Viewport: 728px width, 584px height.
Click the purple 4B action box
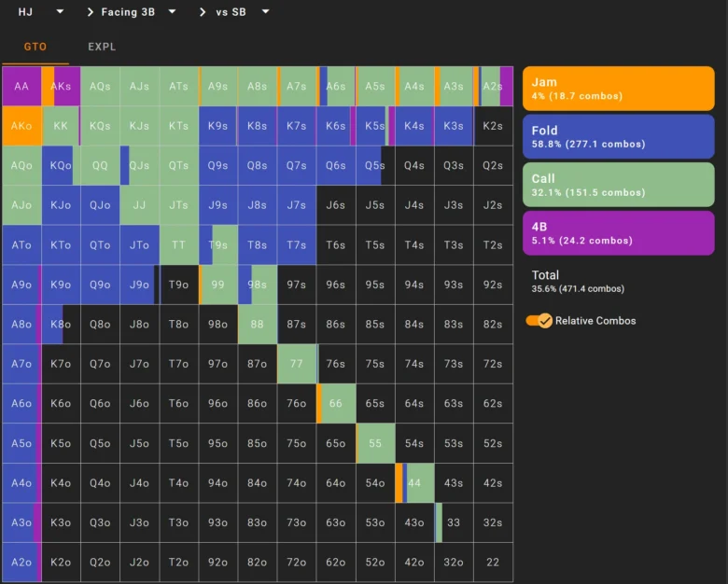click(619, 233)
